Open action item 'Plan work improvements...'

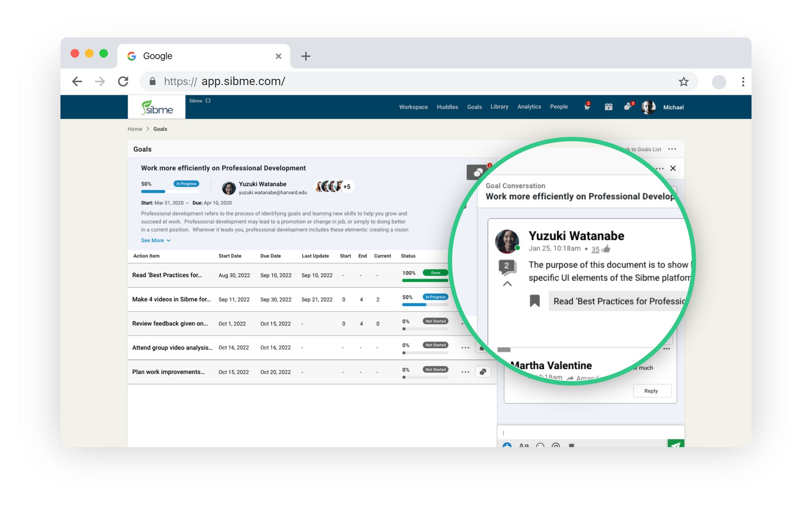tap(168, 371)
